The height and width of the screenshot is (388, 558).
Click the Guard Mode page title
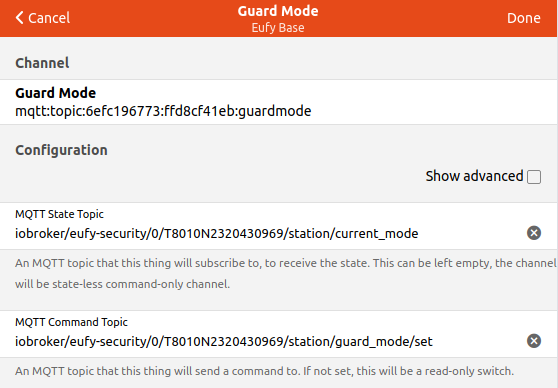[278, 11]
